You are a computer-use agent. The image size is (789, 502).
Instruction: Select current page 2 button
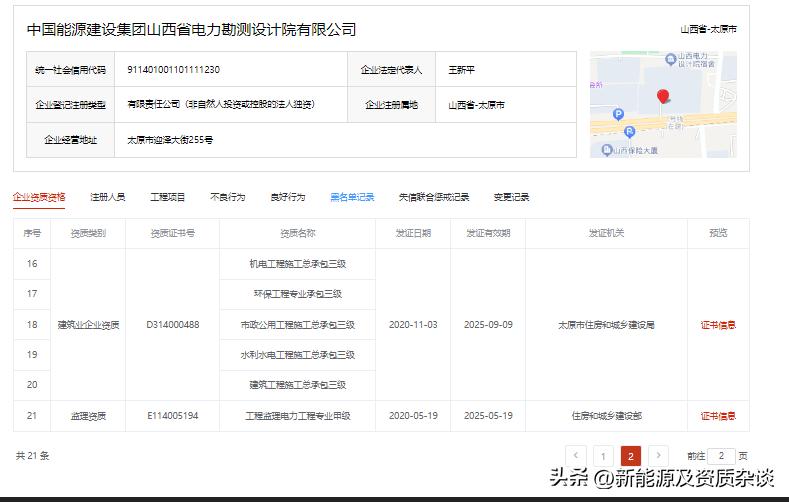click(x=630, y=456)
